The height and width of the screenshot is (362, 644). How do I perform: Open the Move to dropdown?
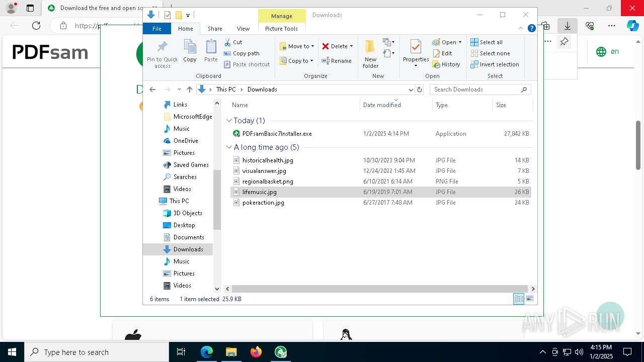(x=297, y=46)
